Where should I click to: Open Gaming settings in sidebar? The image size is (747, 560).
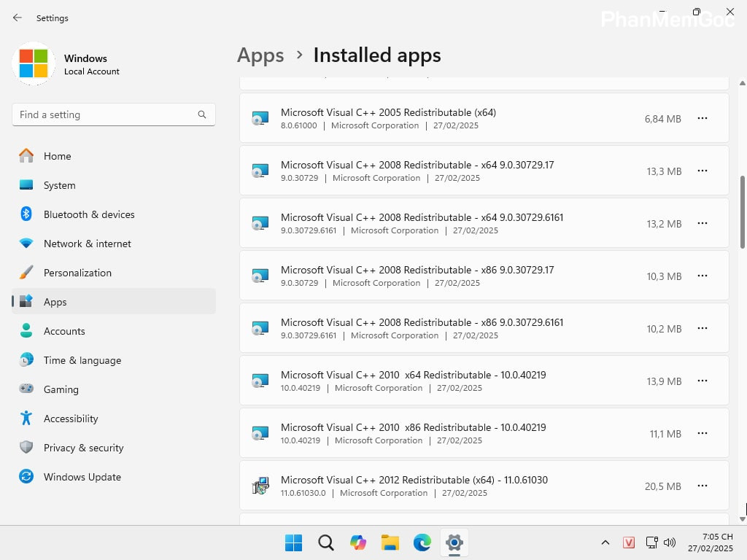click(x=61, y=389)
